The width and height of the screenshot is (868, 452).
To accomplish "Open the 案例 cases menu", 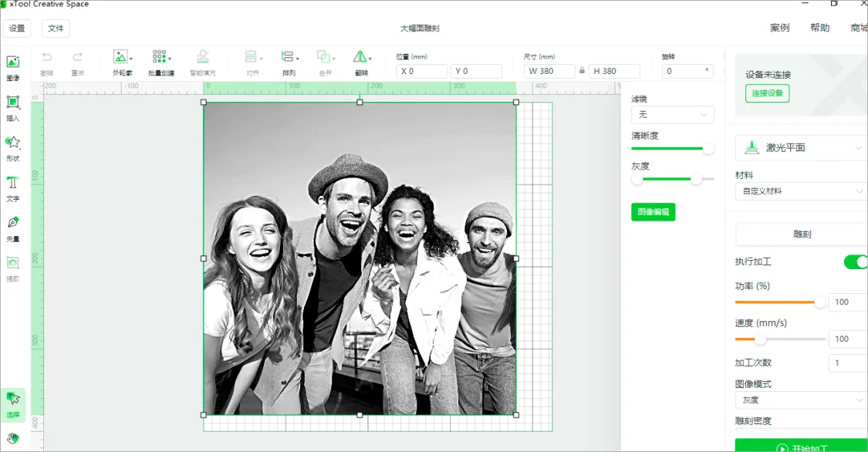I will tap(779, 28).
